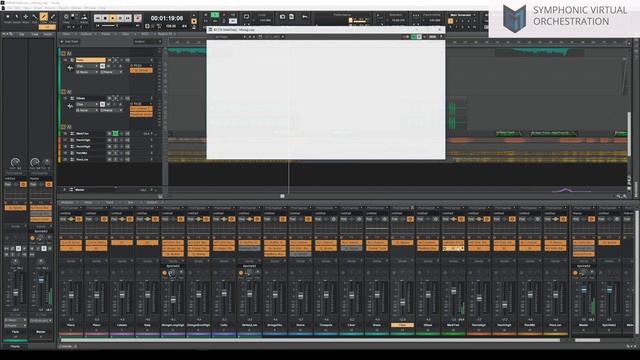The height and width of the screenshot is (360, 640).
Task: Open Flute track edit filter dropdown
Action: coord(87,66)
